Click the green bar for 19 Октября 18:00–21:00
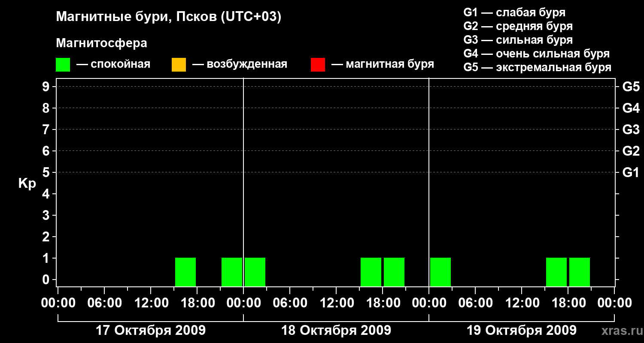Viewport: 644px width, 343px height. 580,272
